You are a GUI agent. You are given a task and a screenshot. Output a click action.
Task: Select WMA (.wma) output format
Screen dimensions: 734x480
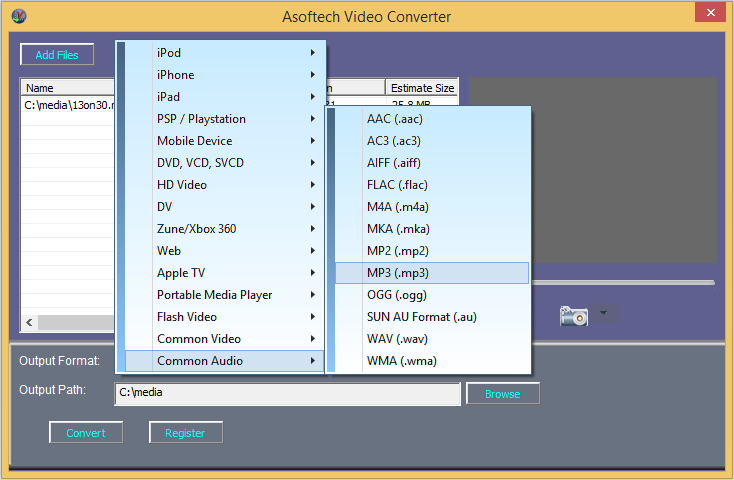[432, 361]
